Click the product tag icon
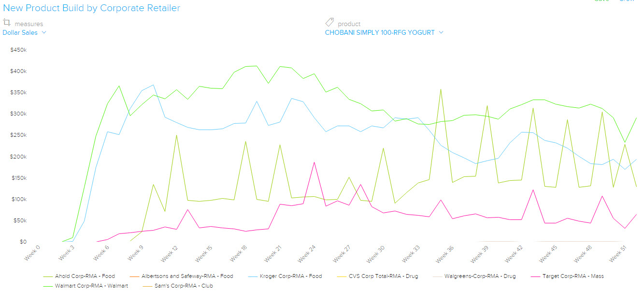Viewport: 644px width, 291px height. (329, 23)
